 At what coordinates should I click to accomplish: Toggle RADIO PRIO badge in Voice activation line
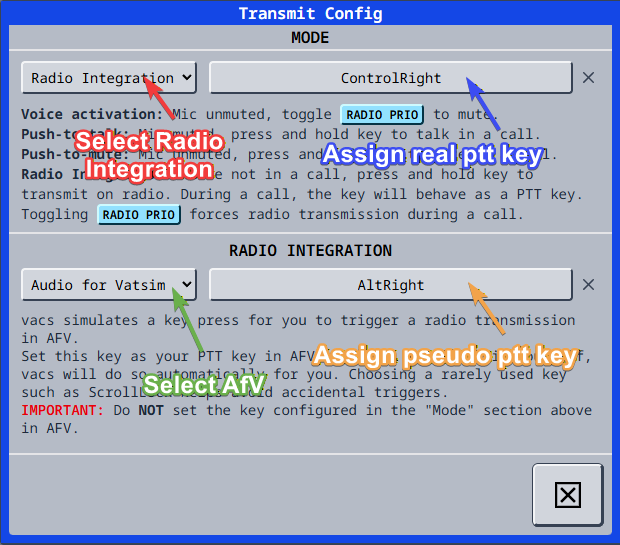click(x=382, y=115)
